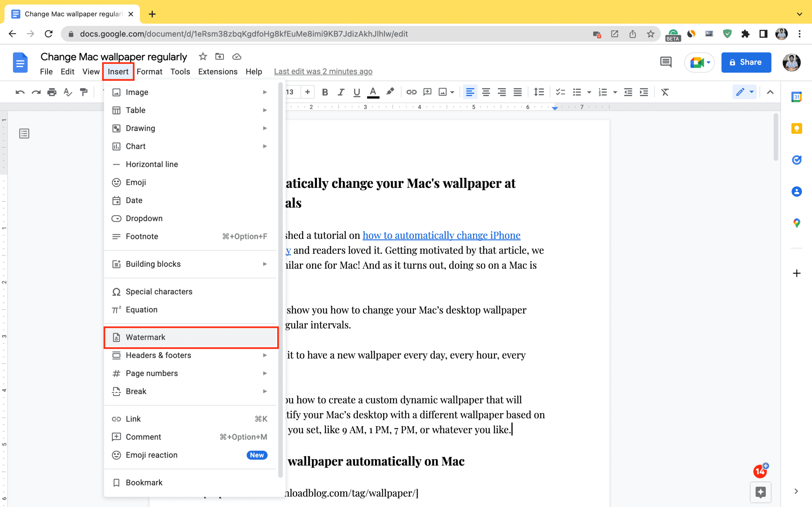The height and width of the screenshot is (507, 812).
Task: Open Tasks from the right sidebar
Action: click(796, 160)
